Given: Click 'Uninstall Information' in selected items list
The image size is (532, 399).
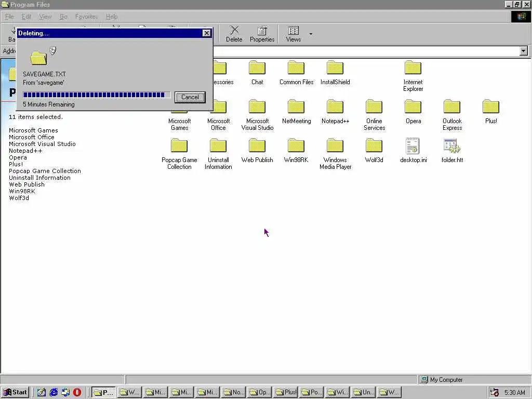Looking at the screenshot, I should point(39,178).
